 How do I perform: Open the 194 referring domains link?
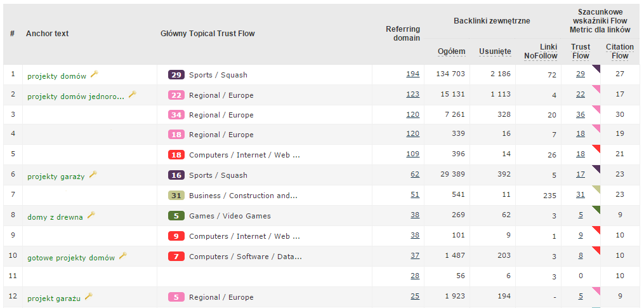[x=413, y=74]
